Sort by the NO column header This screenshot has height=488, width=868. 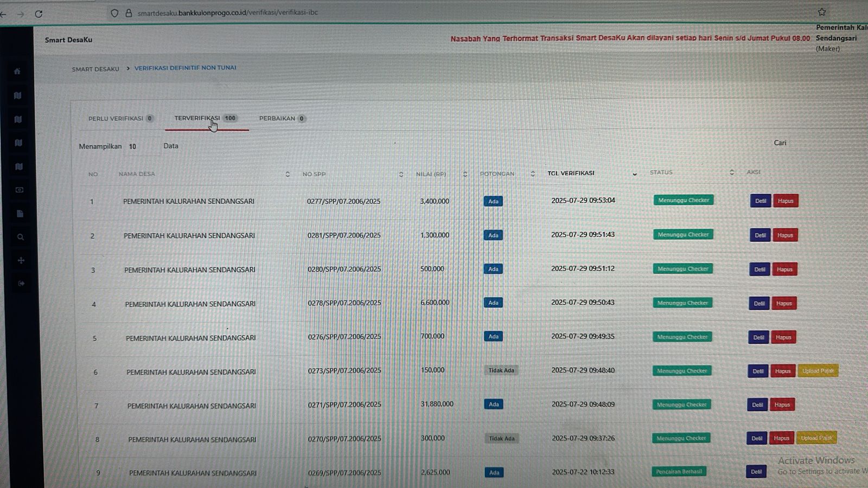point(93,174)
